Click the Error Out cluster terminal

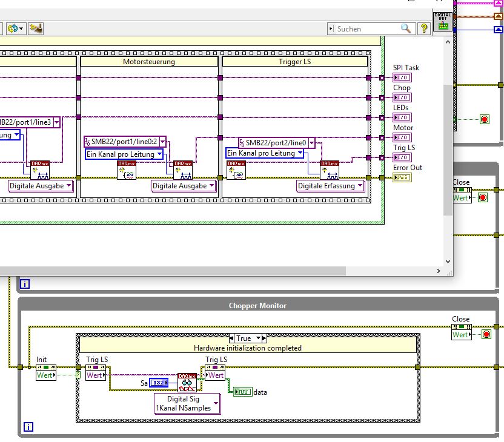pos(401,177)
